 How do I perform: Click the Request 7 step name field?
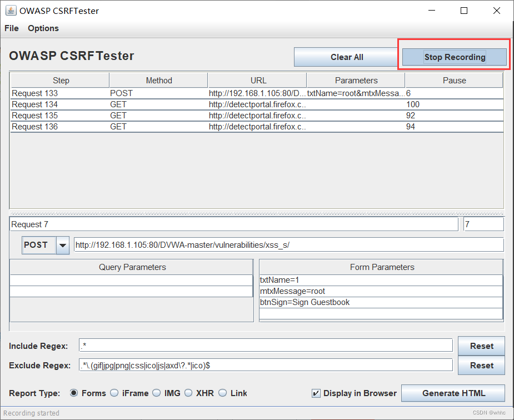coord(234,224)
